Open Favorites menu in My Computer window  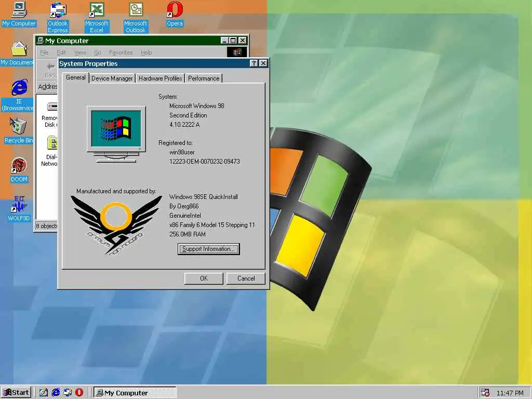(121, 52)
